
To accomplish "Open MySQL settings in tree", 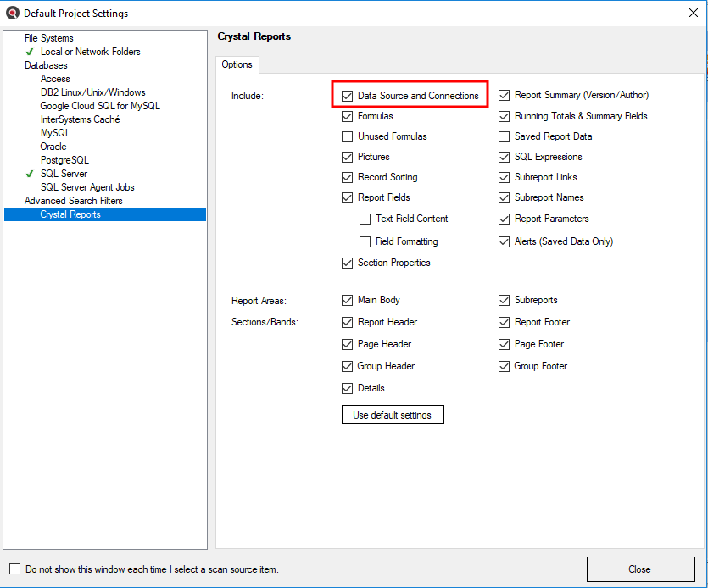I will [55, 133].
